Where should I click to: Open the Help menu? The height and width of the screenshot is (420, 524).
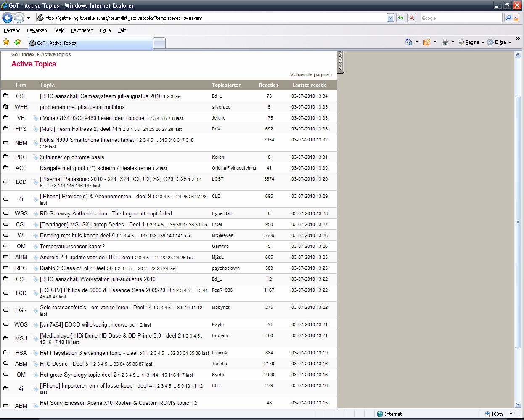click(x=122, y=30)
